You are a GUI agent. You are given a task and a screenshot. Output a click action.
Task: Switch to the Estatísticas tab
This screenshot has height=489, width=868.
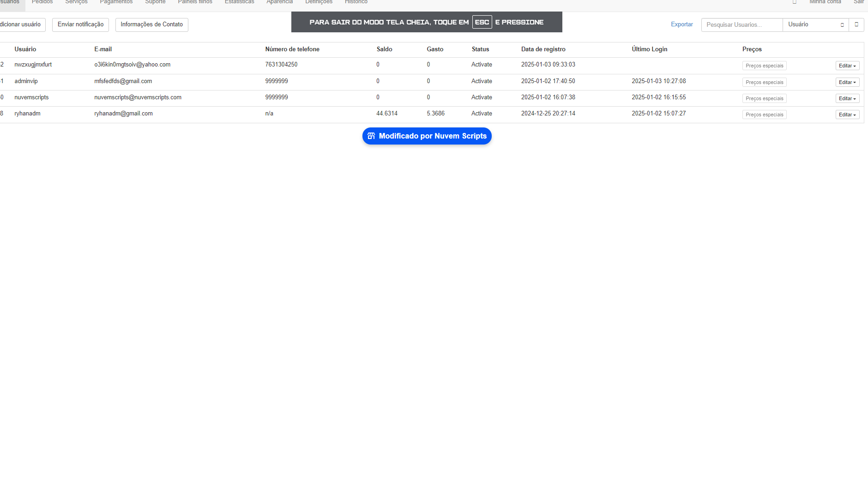click(239, 2)
